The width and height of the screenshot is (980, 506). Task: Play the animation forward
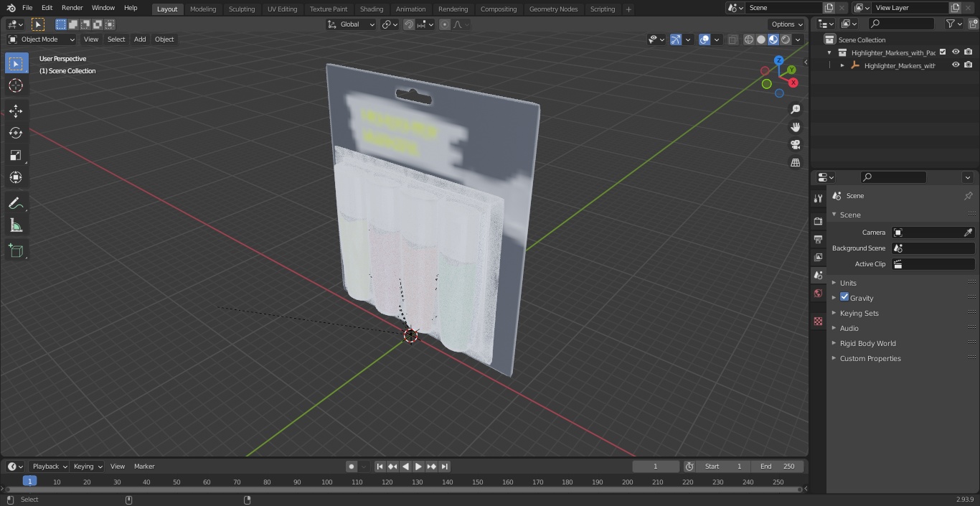pos(418,467)
